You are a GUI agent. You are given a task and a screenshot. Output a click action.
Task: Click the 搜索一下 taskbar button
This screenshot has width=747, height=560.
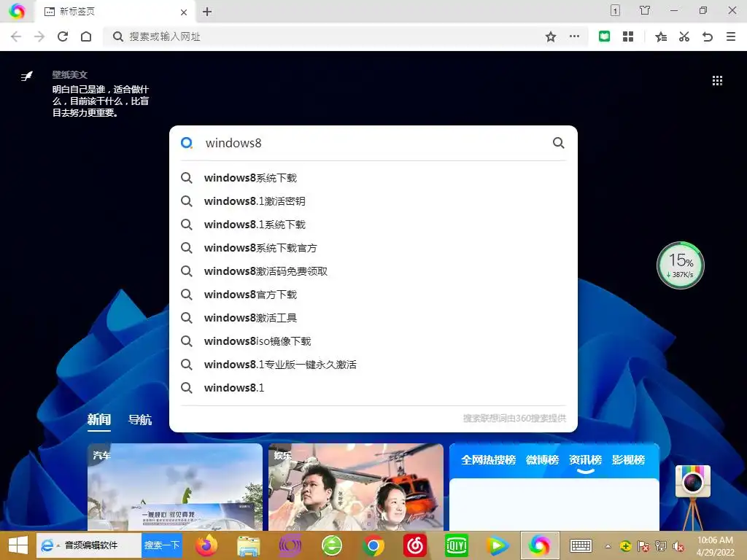[x=162, y=545]
